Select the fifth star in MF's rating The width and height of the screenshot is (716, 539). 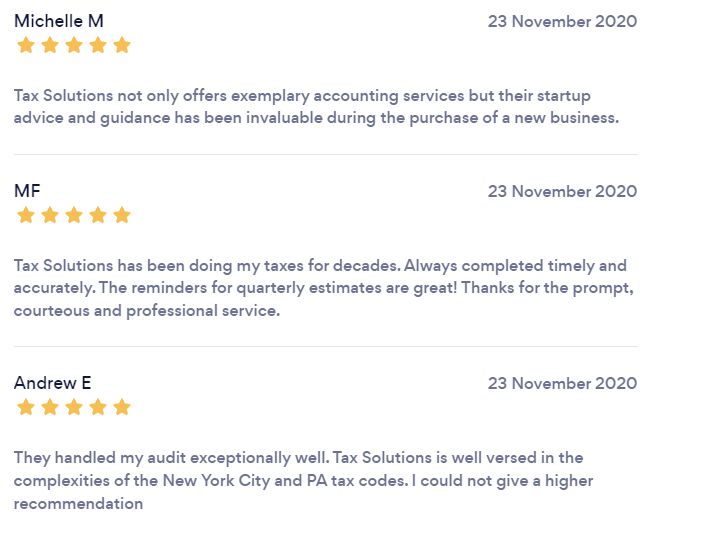pyautogui.click(x=122, y=215)
